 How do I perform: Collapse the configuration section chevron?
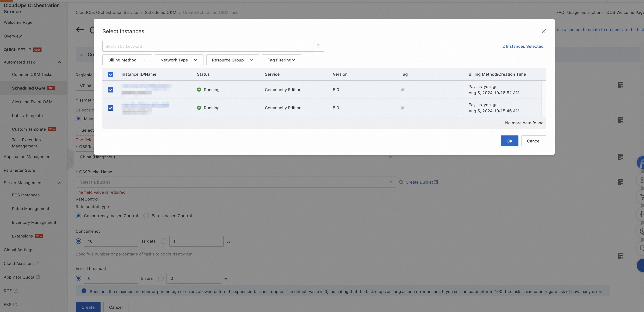tap(82, 54)
